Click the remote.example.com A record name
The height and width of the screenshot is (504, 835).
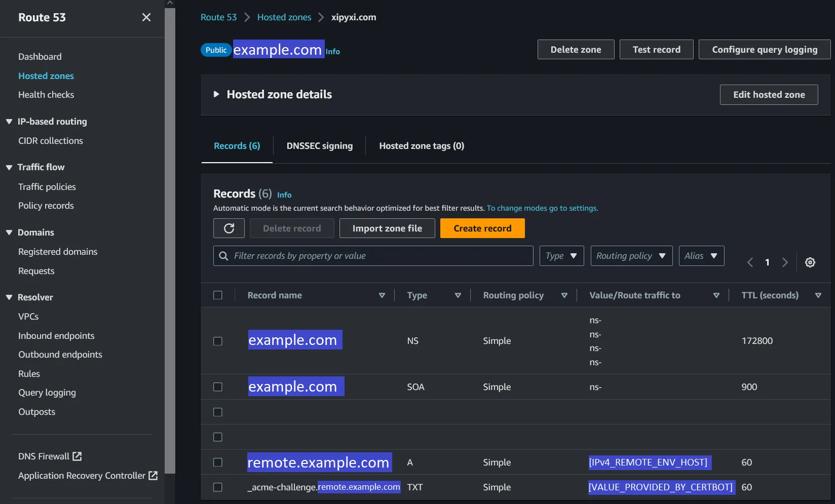[x=320, y=462]
